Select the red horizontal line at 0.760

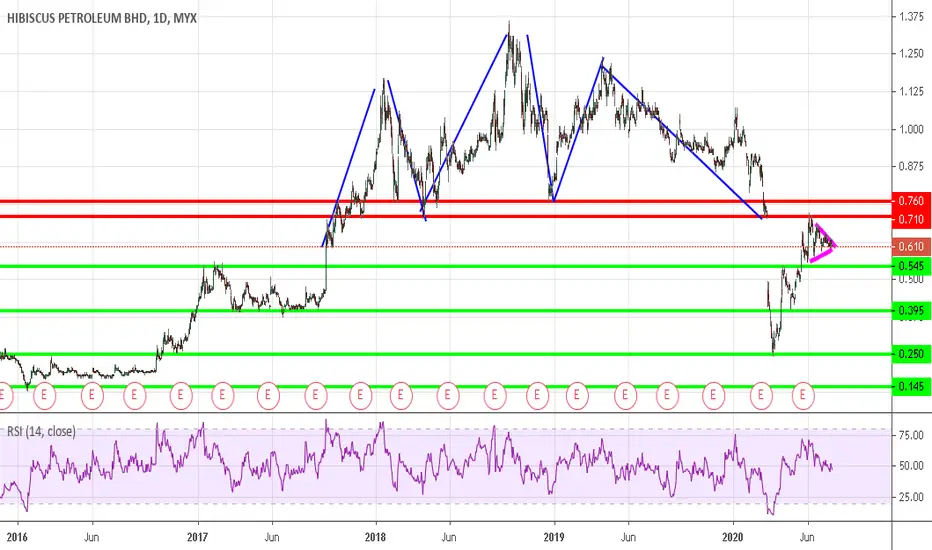(x=446, y=202)
